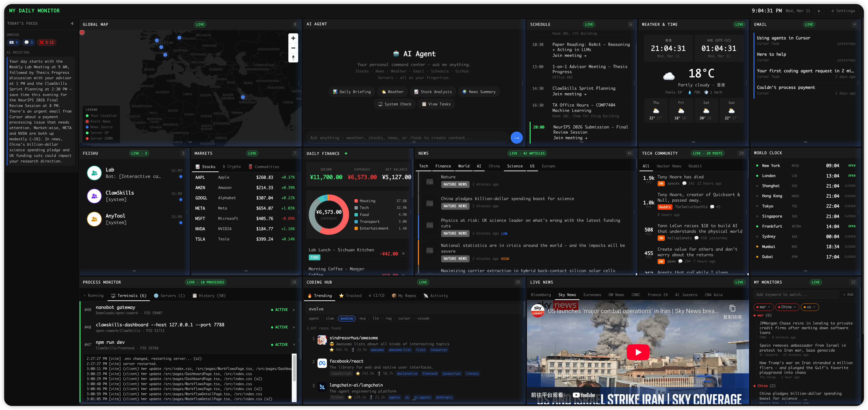
Task: Open the Finance tab in News panel
Action: (x=443, y=166)
